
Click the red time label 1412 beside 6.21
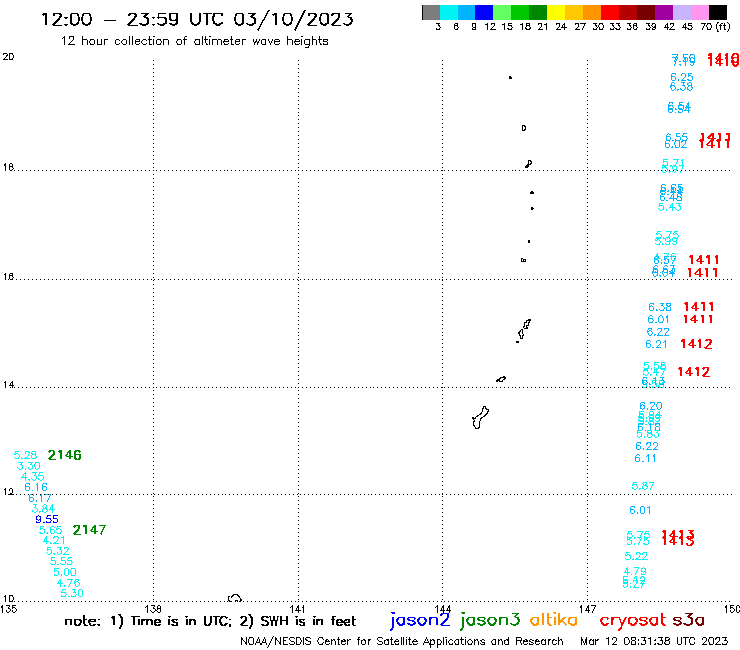[x=697, y=344]
